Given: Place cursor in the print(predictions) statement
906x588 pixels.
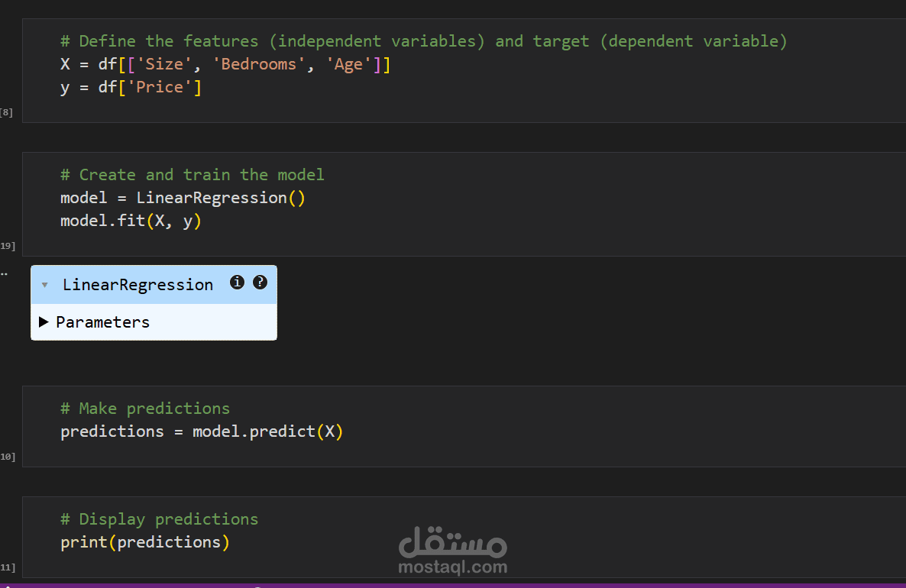Looking at the screenshot, I should [x=145, y=541].
